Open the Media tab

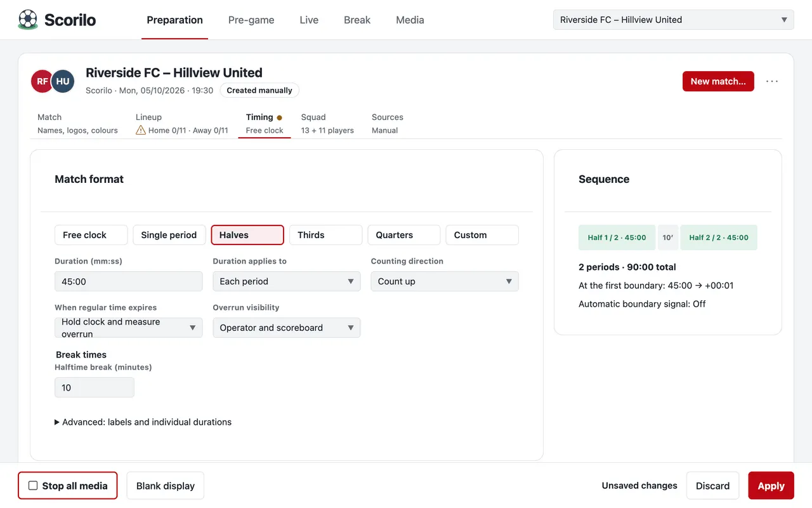pyautogui.click(x=410, y=20)
